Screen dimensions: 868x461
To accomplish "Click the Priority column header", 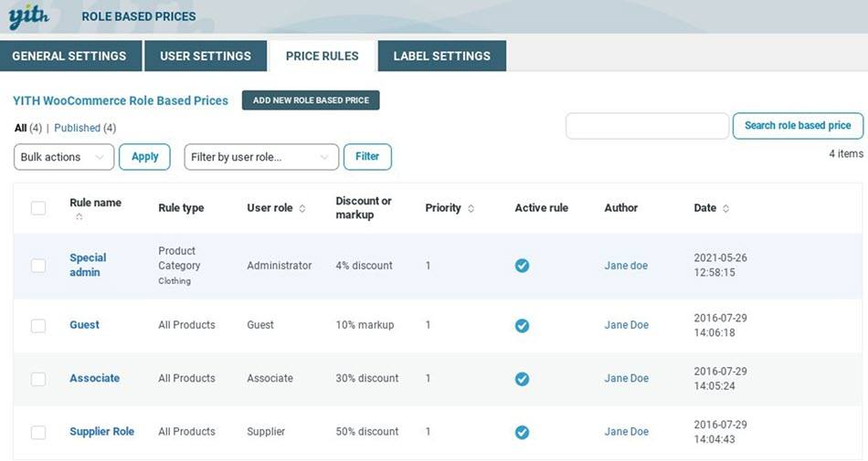I will click(443, 208).
